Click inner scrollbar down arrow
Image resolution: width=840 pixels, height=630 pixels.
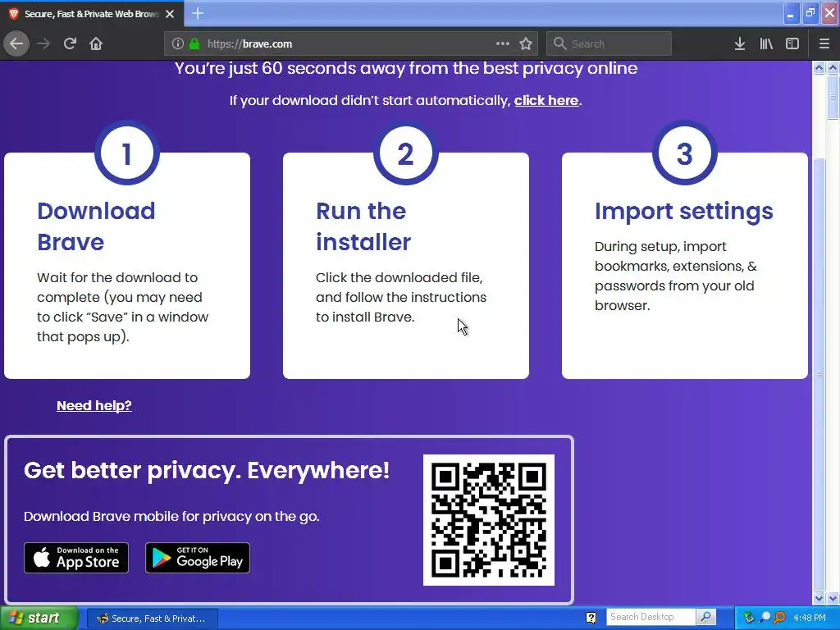point(819,598)
